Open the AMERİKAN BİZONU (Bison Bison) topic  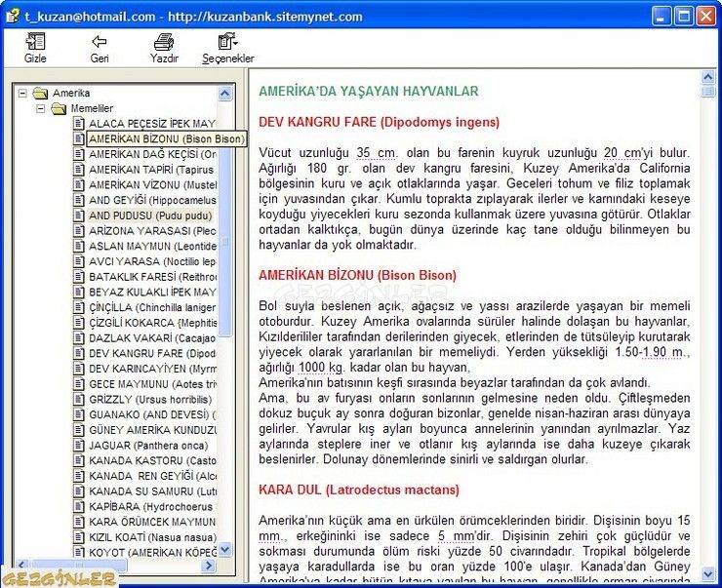167,138
